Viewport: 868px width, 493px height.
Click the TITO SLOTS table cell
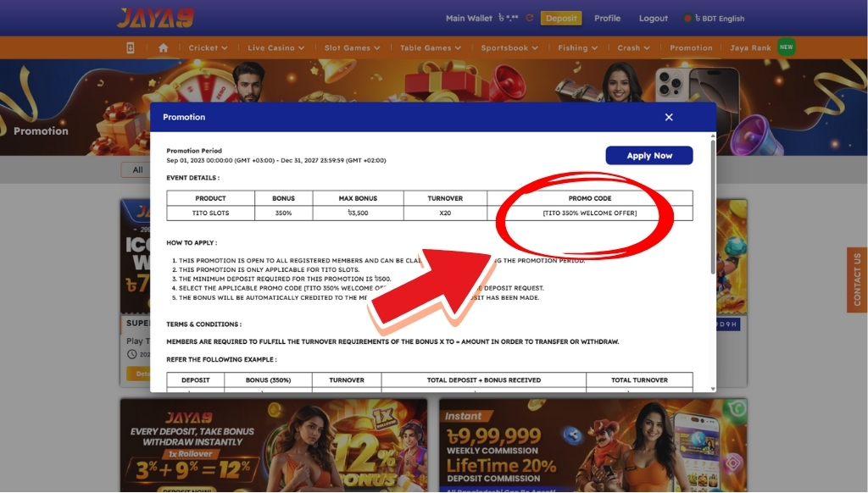point(210,213)
